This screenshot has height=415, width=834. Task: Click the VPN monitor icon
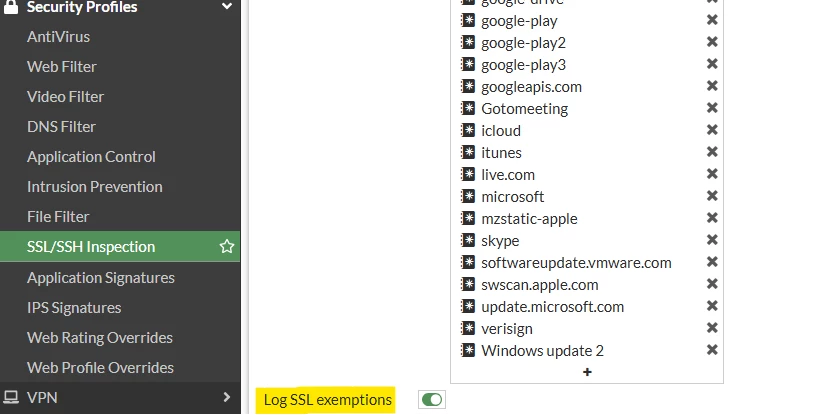click(x=11, y=397)
